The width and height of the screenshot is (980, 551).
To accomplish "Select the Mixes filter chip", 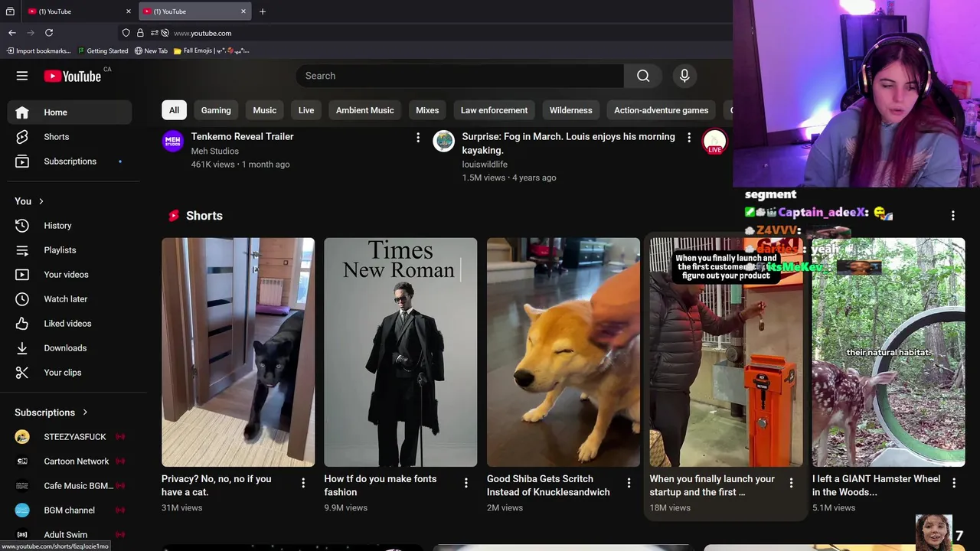I will point(427,110).
